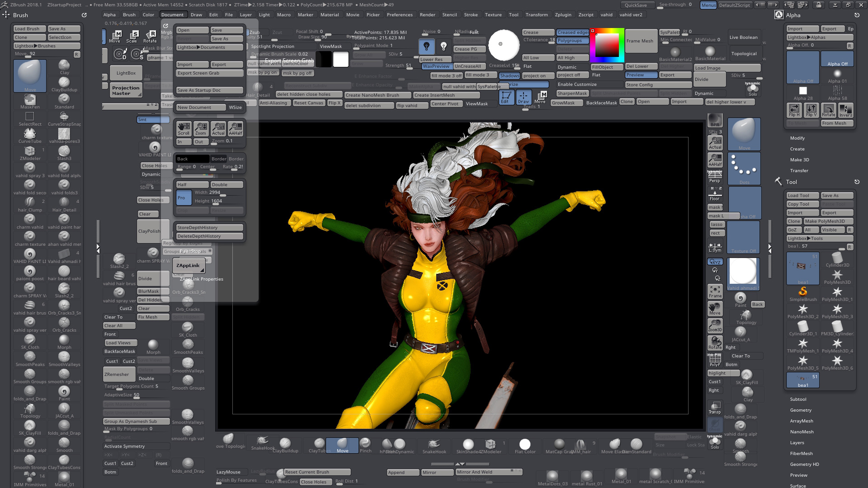Expand the NanoMesh section
The height and width of the screenshot is (488, 868).
point(802,432)
